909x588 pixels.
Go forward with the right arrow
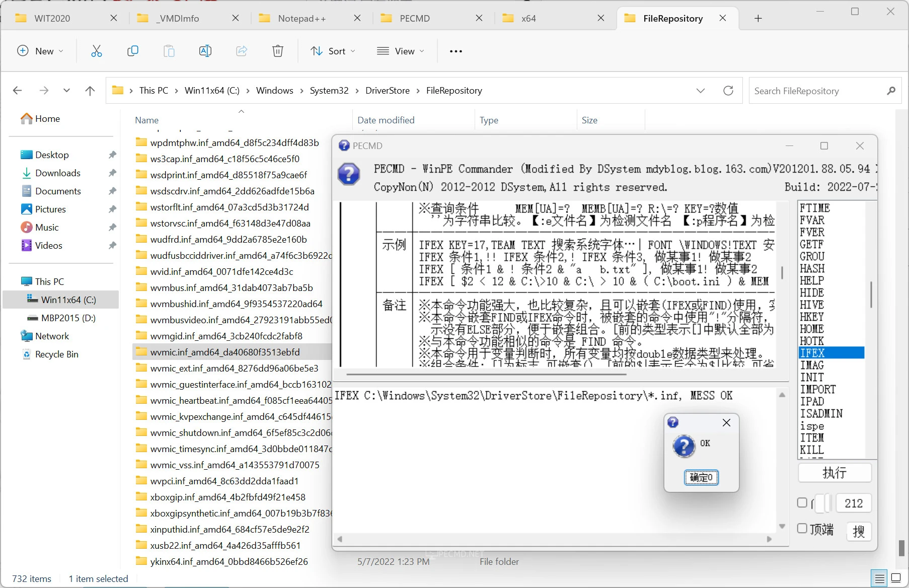click(44, 91)
